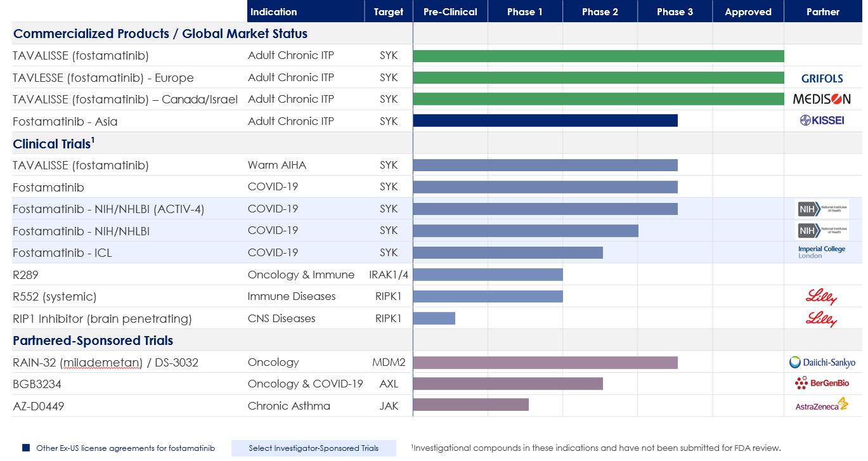Click the MDM2 target cell
Screen dimensions: 868x461
pos(389,362)
